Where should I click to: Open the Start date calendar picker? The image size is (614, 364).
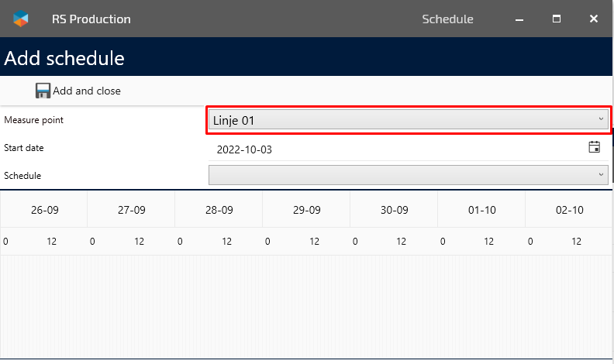click(595, 148)
